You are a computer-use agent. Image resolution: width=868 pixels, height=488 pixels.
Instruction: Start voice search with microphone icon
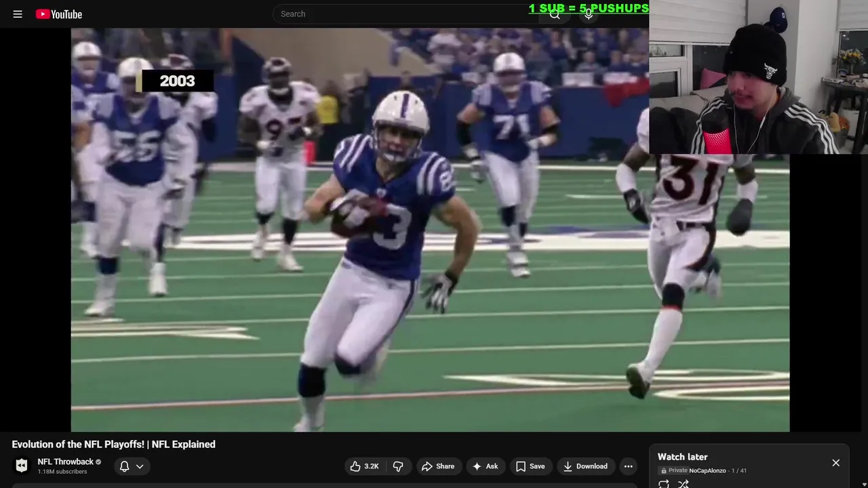point(589,14)
